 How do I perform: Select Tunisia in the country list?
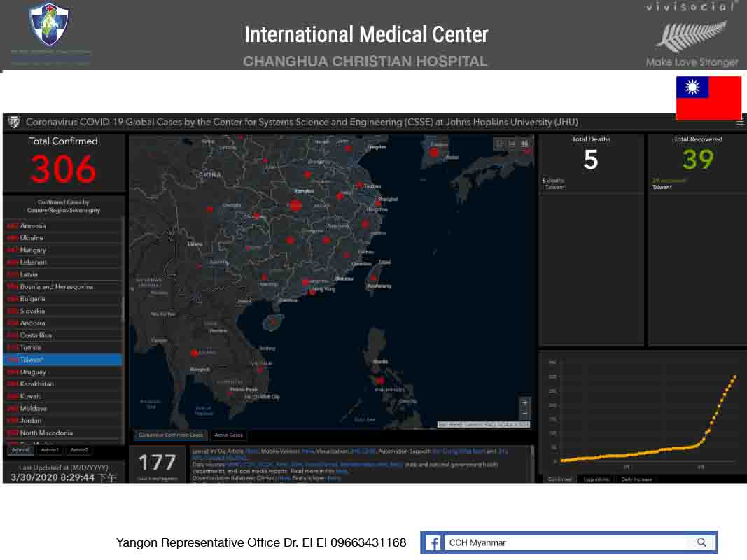tap(63, 348)
